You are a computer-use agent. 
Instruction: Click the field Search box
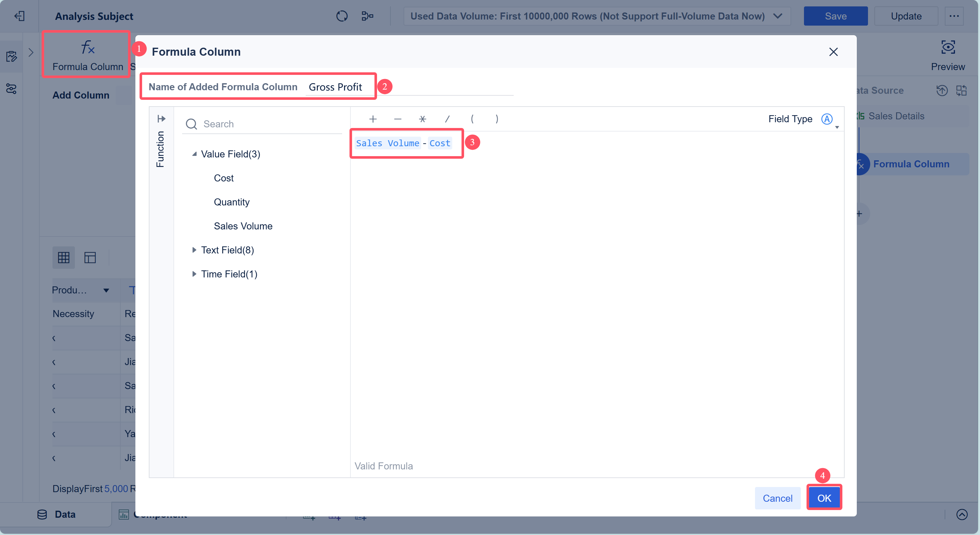262,124
